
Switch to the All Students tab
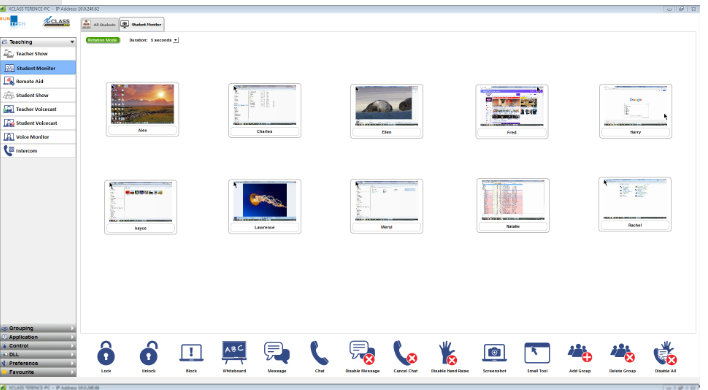click(x=100, y=24)
